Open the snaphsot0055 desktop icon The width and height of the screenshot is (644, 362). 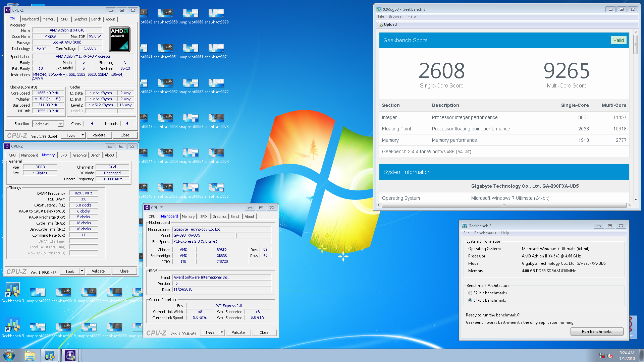(166, 191)
